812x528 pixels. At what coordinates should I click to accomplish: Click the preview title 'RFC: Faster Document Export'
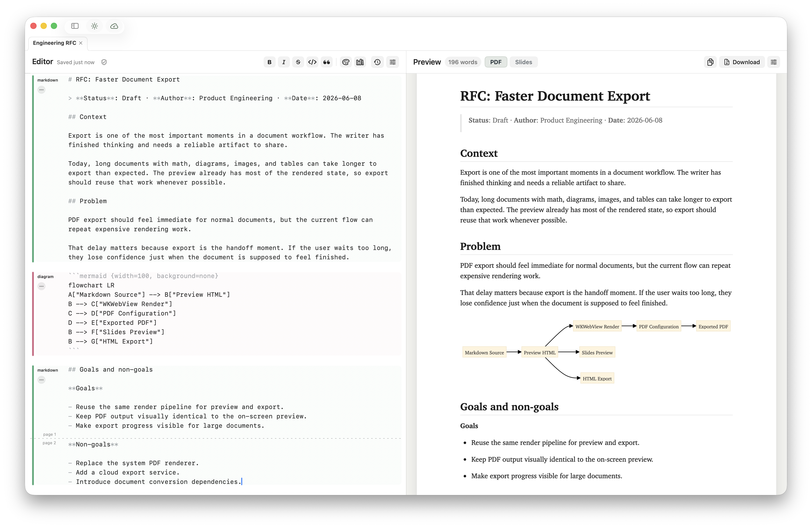(x=555, y=96)
